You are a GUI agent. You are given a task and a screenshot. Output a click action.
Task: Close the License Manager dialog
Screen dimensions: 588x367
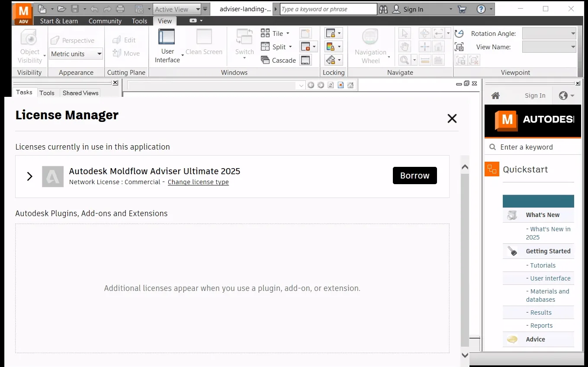point(452,118)
